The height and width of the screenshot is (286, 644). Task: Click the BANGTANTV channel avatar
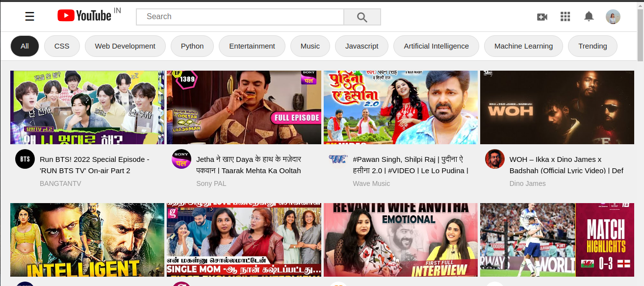click(25, 158)
